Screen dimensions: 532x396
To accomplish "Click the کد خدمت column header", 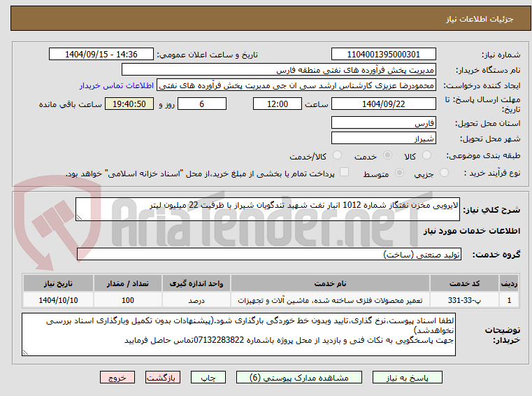I will 464,283.
